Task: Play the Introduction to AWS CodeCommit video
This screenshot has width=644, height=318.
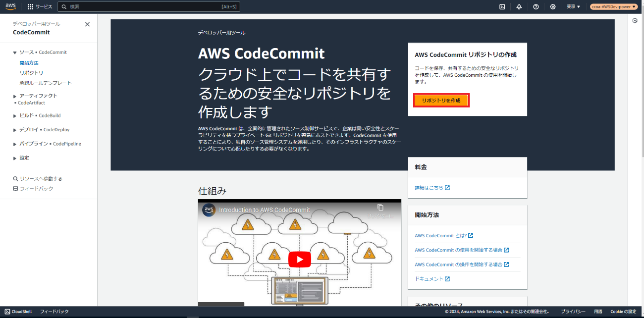Action: coord(300,259)
